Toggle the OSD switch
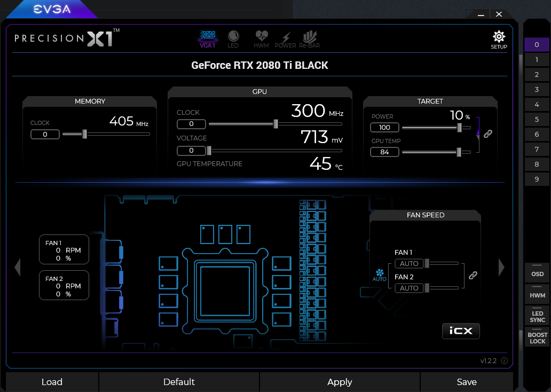 click(x=537, y=272)
